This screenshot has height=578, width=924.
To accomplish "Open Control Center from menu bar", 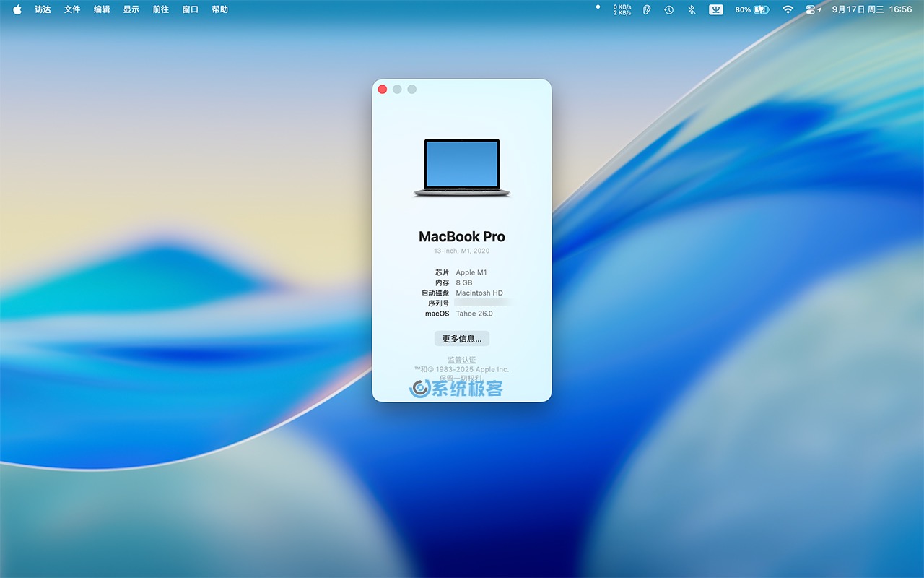I will pos(811,9).
